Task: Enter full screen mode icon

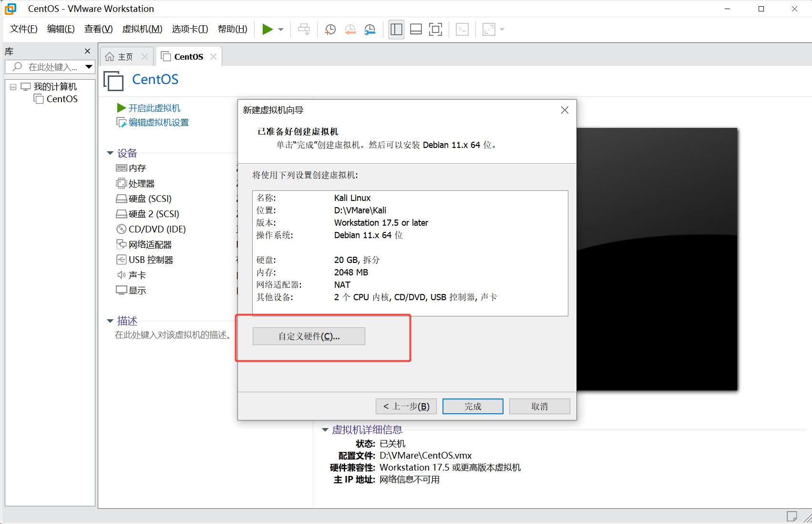Action: (435, 30)
